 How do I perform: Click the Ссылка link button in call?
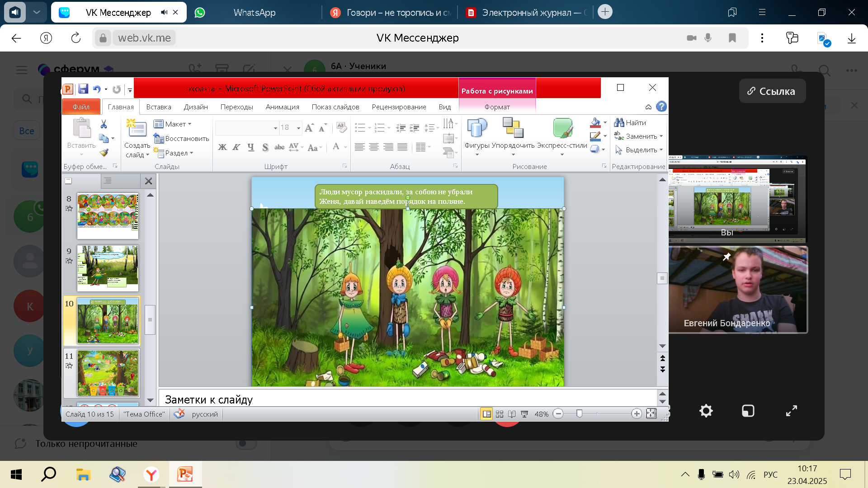(x=772, y=91)
